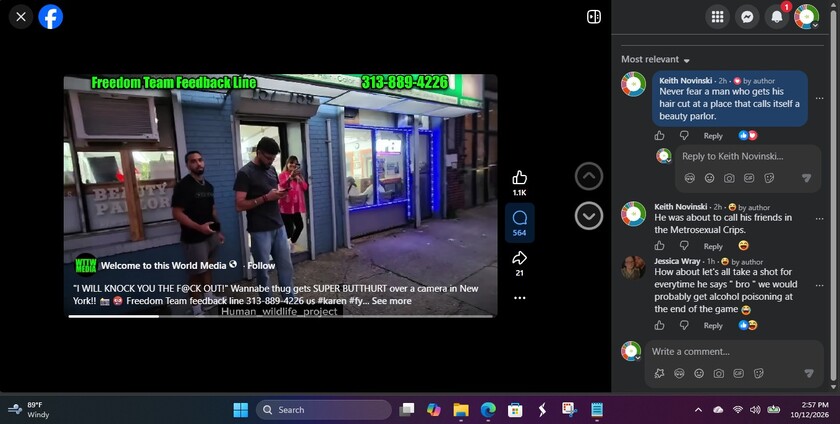Screen dimensions: 840x424
Task: Open weather widget 89°F Windy
Action: [x=29, y=410]
